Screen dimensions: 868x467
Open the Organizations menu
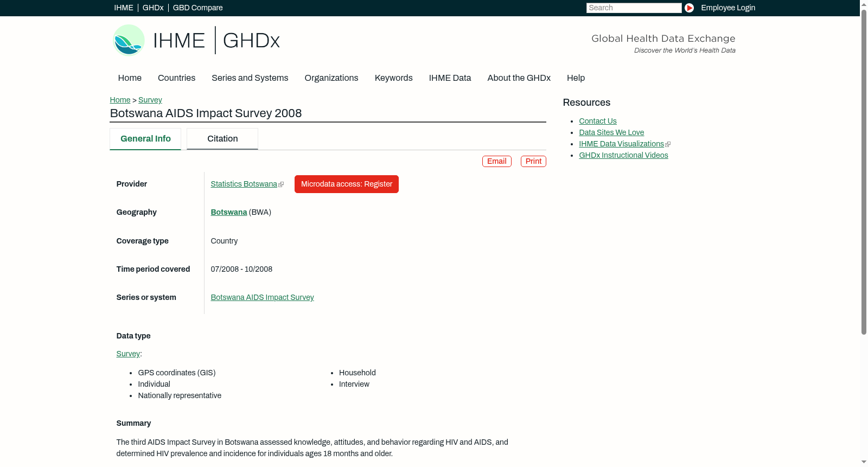pyautogui.click(x=331, y=78)
